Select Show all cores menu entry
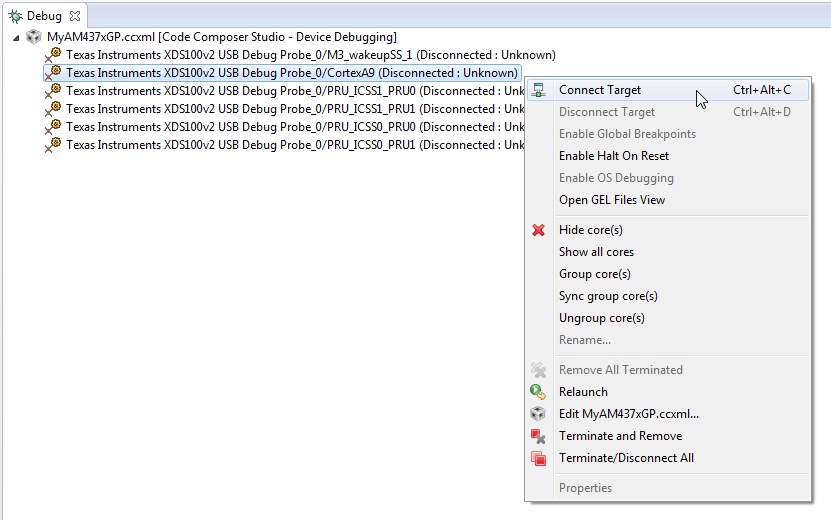The width and height of the screenshot is (831, 520). click(x=596, y=252)
